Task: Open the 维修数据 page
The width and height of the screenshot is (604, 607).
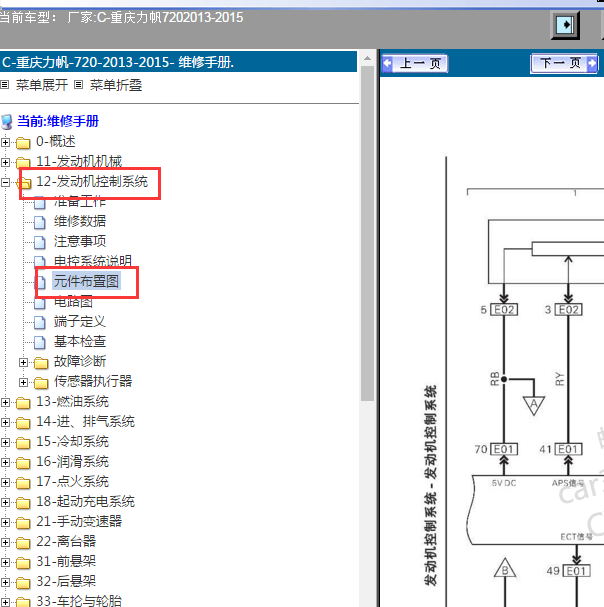Action: [x=80, y=221]
